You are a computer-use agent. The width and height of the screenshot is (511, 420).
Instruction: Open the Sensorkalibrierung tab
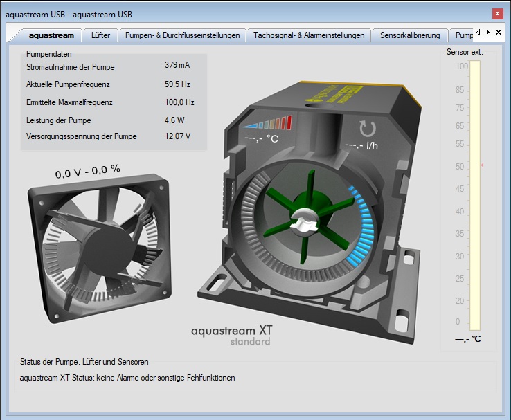pos(410,35)
